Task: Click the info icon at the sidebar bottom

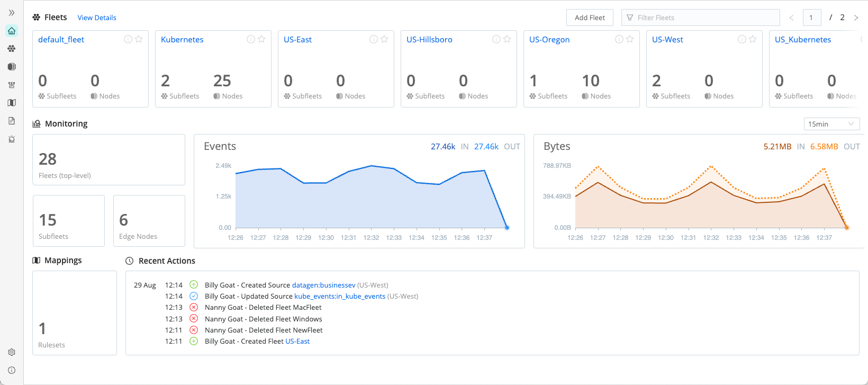Action: click(x=12, y=370)
